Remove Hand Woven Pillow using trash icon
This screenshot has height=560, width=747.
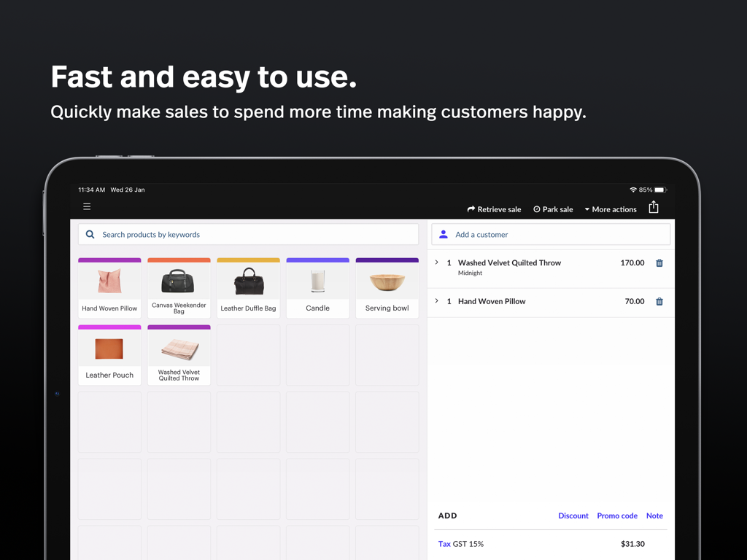(659, 302)
